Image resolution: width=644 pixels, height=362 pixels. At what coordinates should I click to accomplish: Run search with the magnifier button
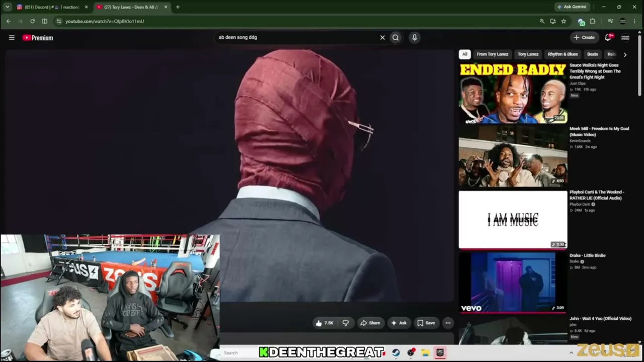click(395, 37)
